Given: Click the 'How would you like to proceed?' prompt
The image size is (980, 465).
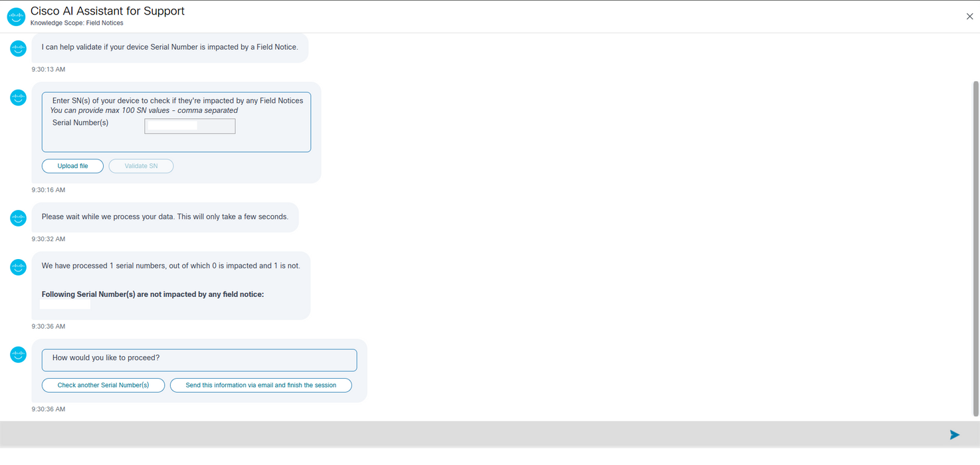Looking at the screenshot, I should coord(106,357).
